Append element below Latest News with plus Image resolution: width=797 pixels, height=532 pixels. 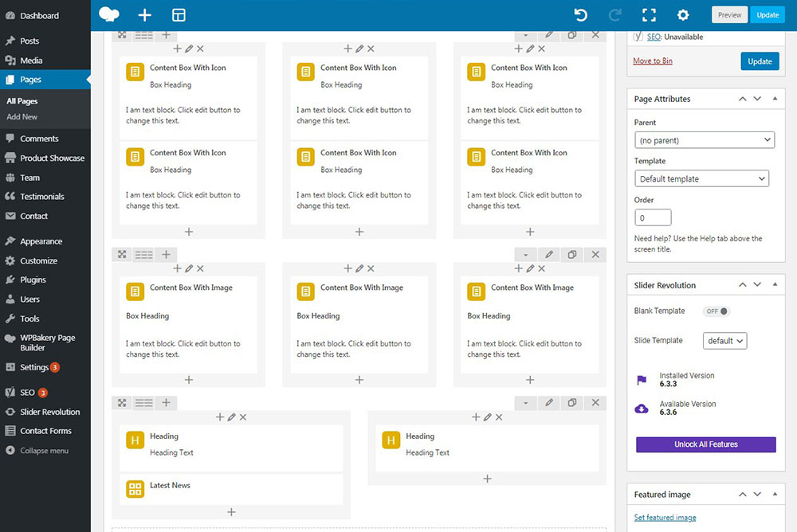(x=231, y=511)
